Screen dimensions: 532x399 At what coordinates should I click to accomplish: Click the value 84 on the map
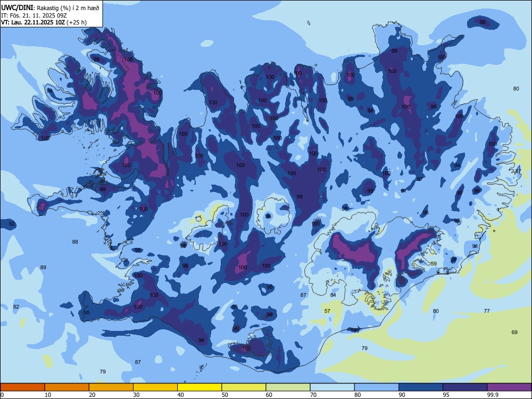(333, 295)
